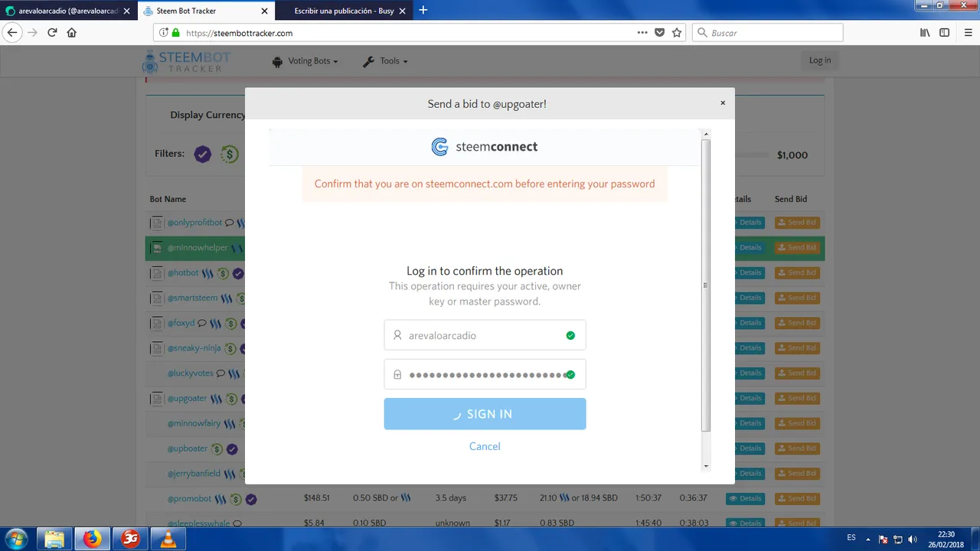Open the @upboater link
Screen dimensions: 980x551
click(188, 448)
